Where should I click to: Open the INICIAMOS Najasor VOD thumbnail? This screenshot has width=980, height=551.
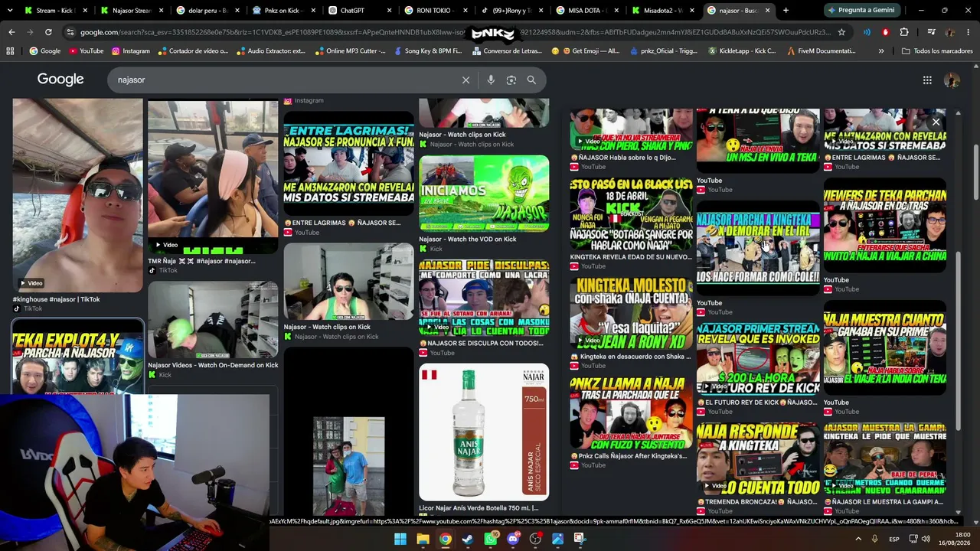(x=484, y=193)
